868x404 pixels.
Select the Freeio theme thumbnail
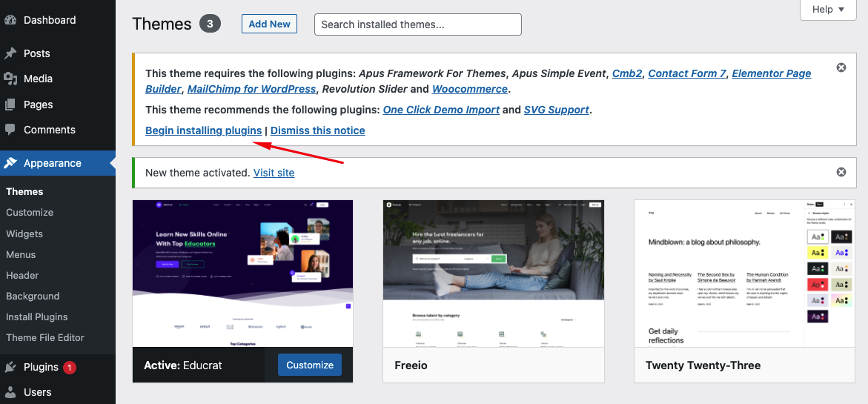(x=494, y=274)
